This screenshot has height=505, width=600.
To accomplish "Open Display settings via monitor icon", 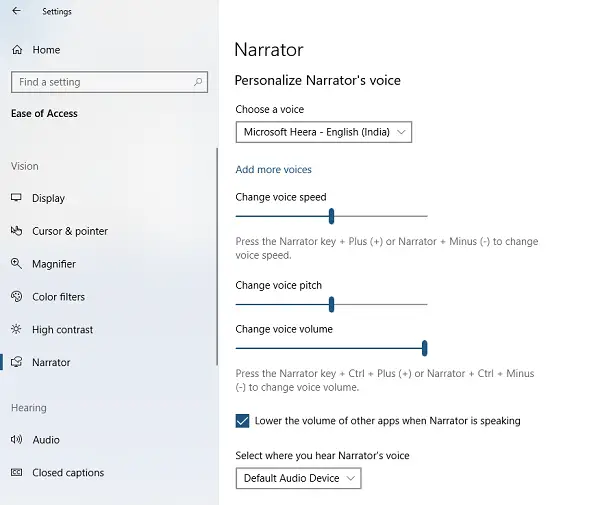I will [x=16, y=198].
